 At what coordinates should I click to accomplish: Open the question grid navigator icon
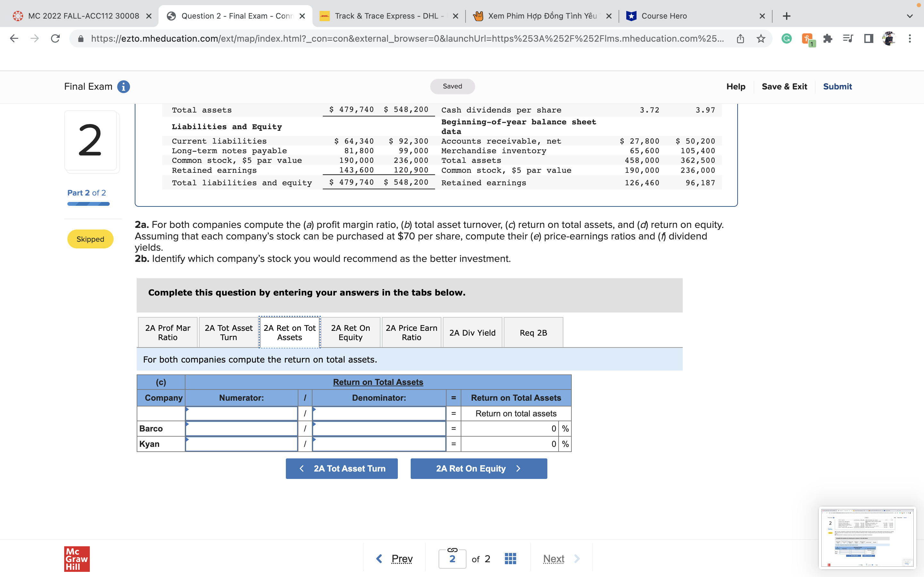(510, 559)
